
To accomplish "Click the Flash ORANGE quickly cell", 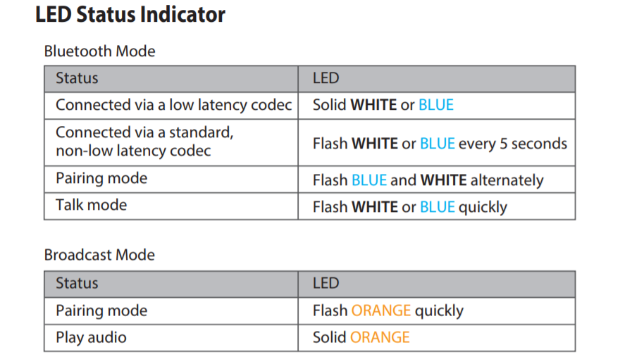I will tap(388, 310).
